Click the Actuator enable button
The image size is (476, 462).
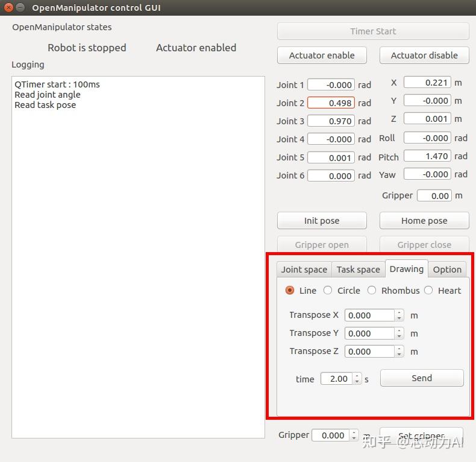pyautogui.click(x=322, y=55)
